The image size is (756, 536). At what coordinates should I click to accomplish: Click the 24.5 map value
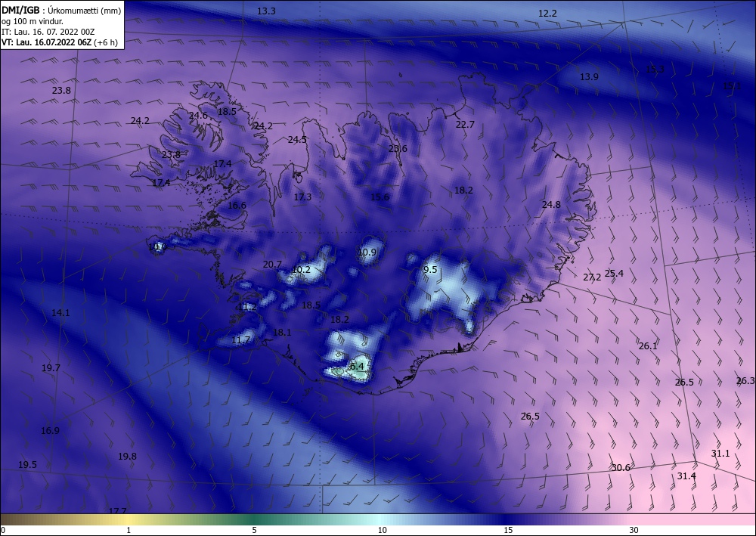[297, 140]
